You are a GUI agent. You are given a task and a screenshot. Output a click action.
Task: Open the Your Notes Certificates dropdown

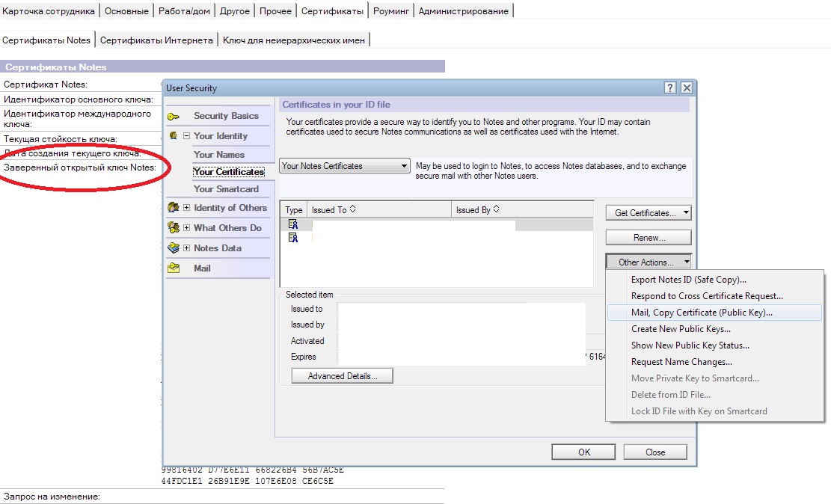pos(345,166)
